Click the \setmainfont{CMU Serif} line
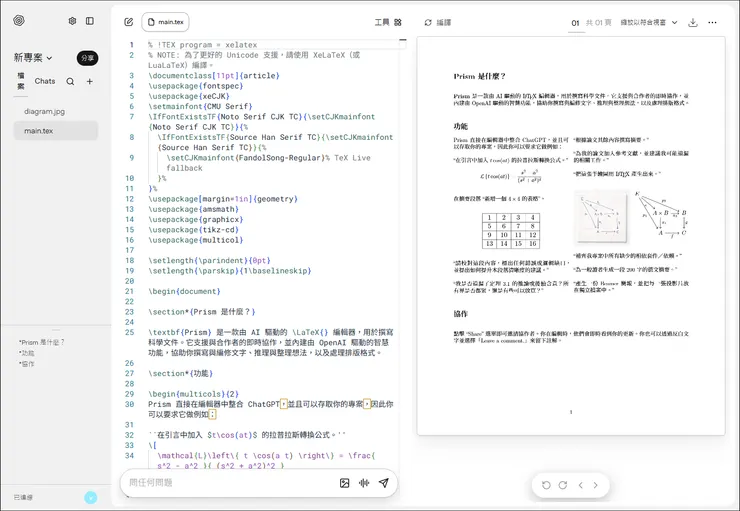Screen dimensions: 740x511 coord(200,106)
